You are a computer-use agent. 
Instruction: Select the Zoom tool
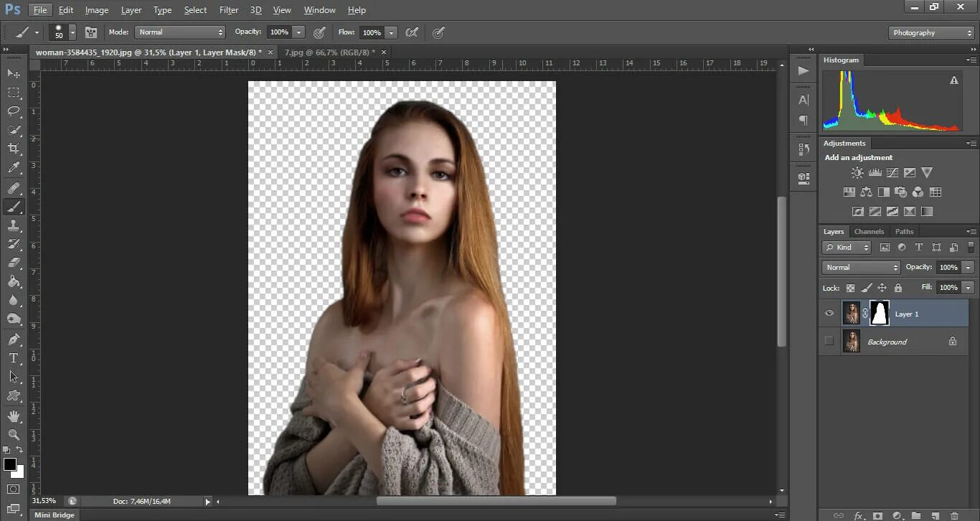click(14, 434)
